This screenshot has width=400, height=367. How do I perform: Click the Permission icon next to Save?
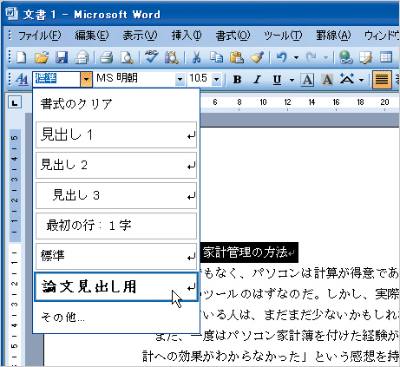pos(82,58)
